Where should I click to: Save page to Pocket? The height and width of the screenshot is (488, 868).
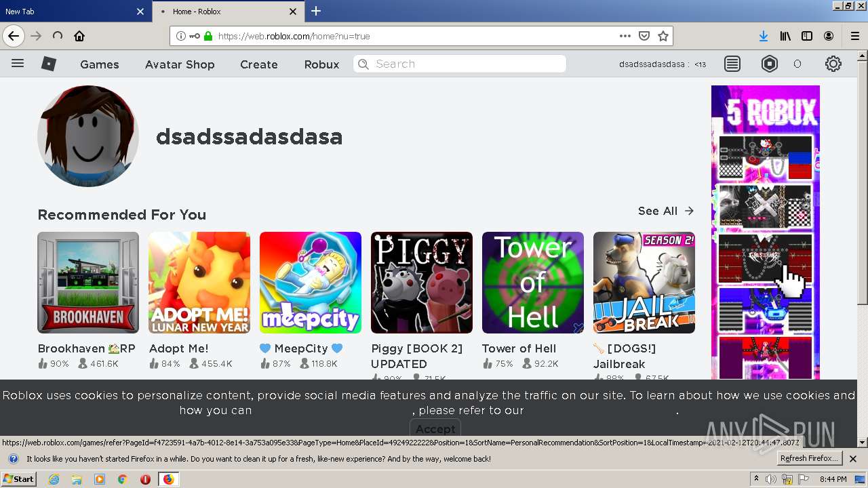644,36
